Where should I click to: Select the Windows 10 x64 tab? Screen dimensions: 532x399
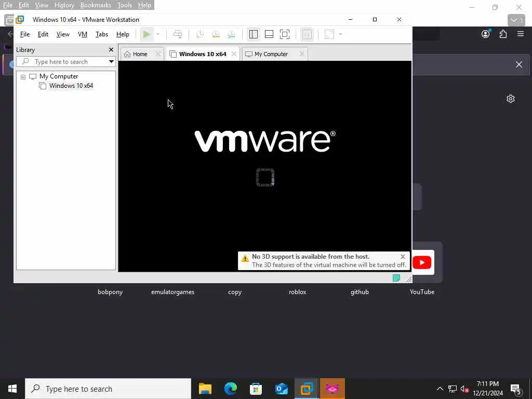point(203,54)
